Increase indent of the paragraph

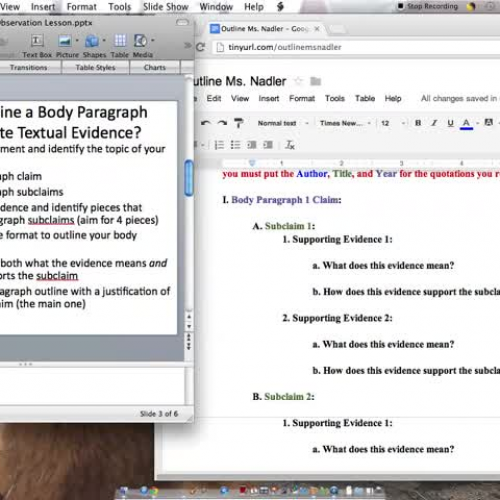(x=268, y=145)
